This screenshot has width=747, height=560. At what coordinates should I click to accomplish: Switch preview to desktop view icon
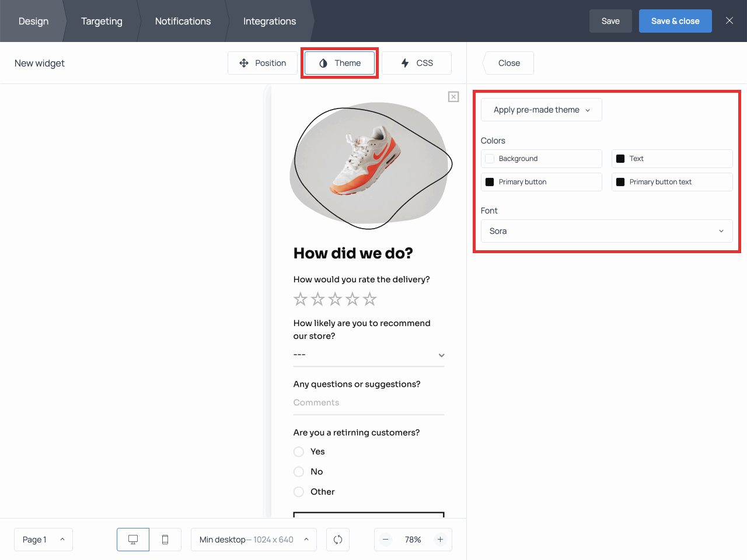click(132, 539)
